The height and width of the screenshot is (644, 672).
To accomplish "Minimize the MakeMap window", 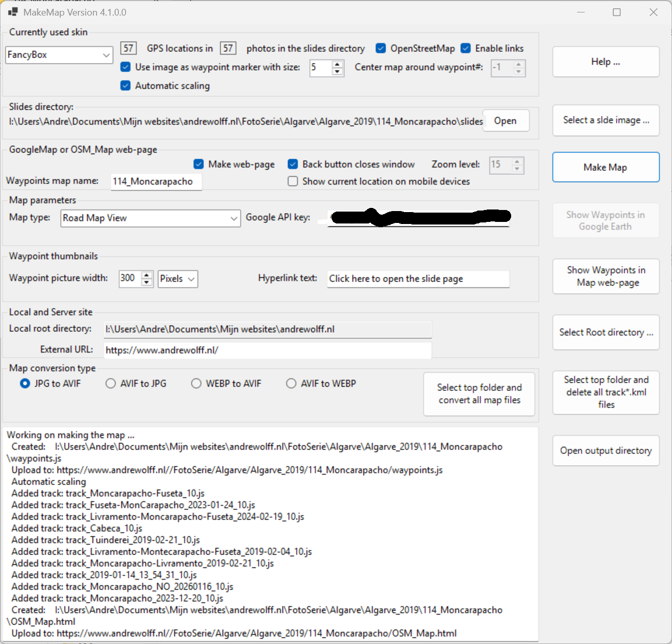I will pos(581,12).
